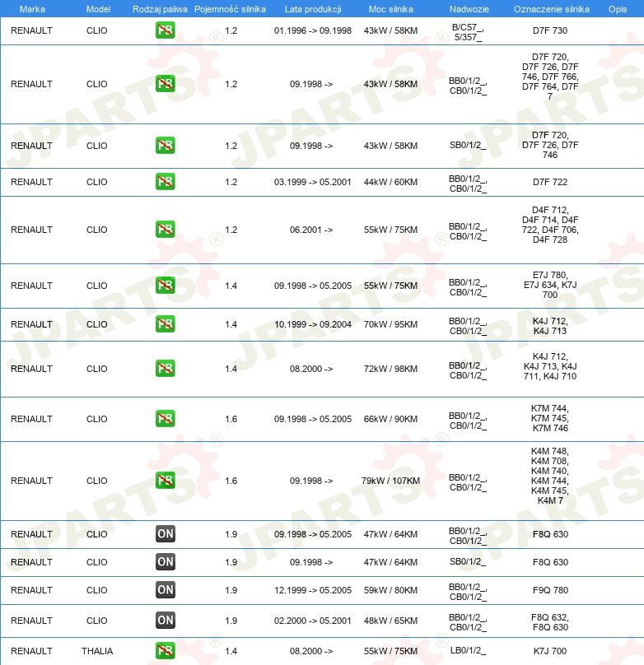
Task: Click power value 72kW / 98KM
Action: [390, 369]
